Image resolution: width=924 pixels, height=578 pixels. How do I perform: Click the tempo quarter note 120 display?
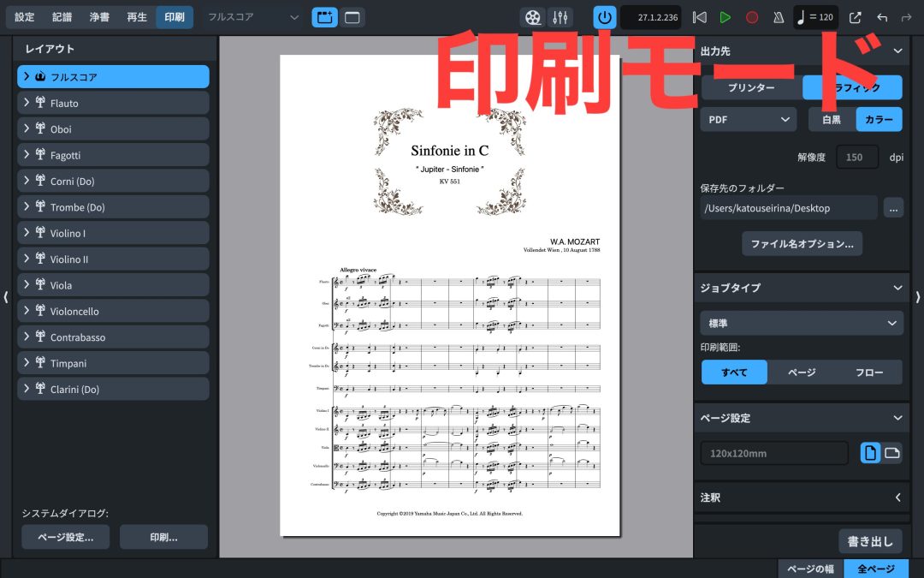[x=815, y=17]
